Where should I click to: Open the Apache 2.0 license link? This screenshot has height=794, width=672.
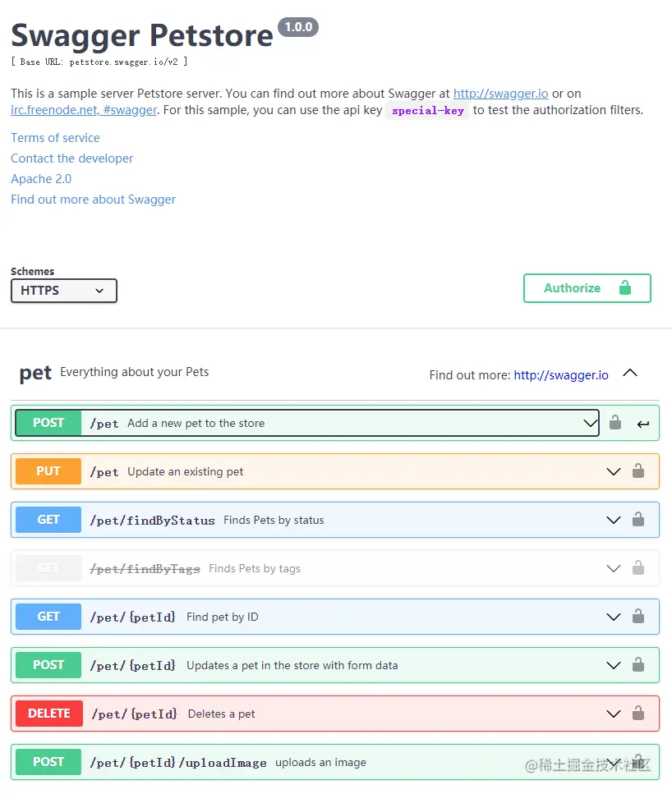41,179
